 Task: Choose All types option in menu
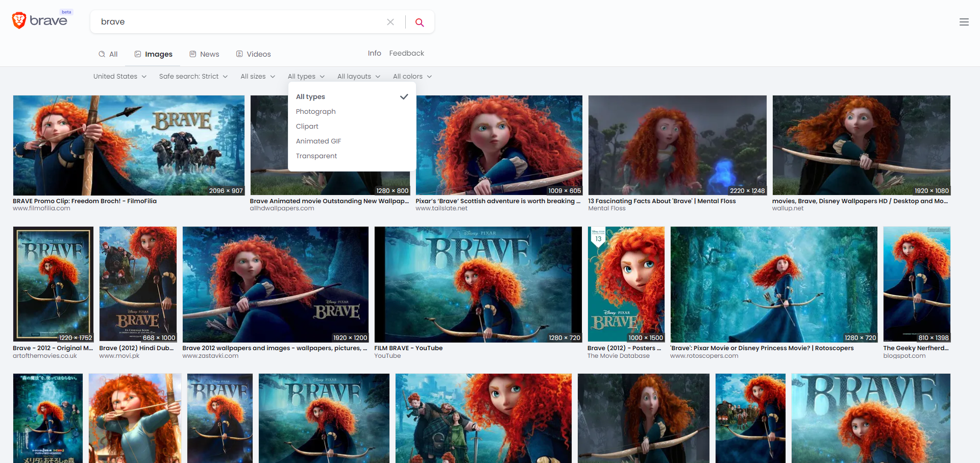[x=352, y=96]
